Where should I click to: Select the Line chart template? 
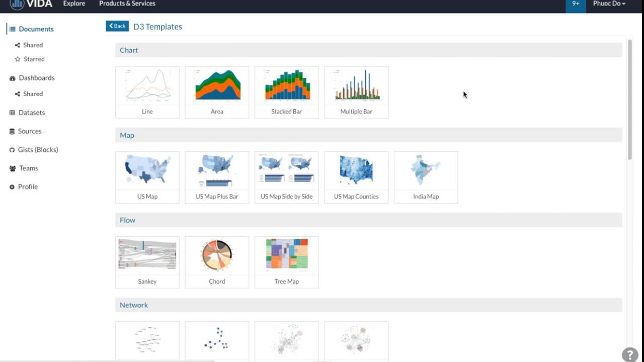click(x=147, y=93)
